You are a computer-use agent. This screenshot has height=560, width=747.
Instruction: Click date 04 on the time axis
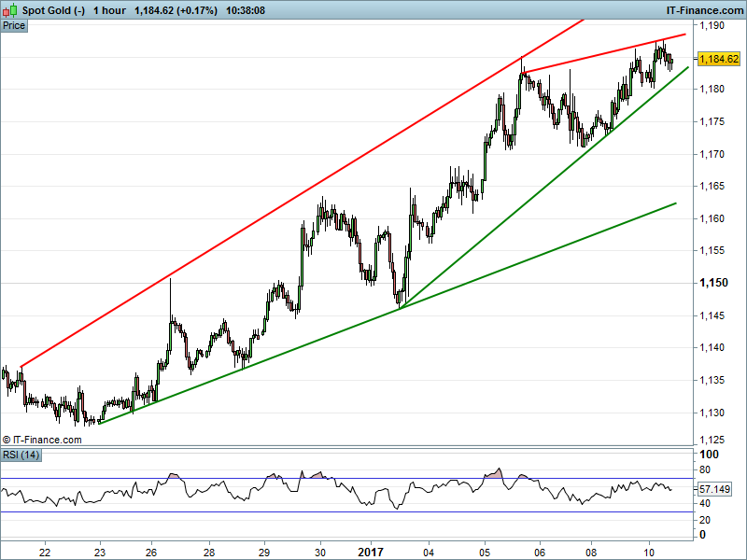(x=429, y=553)
